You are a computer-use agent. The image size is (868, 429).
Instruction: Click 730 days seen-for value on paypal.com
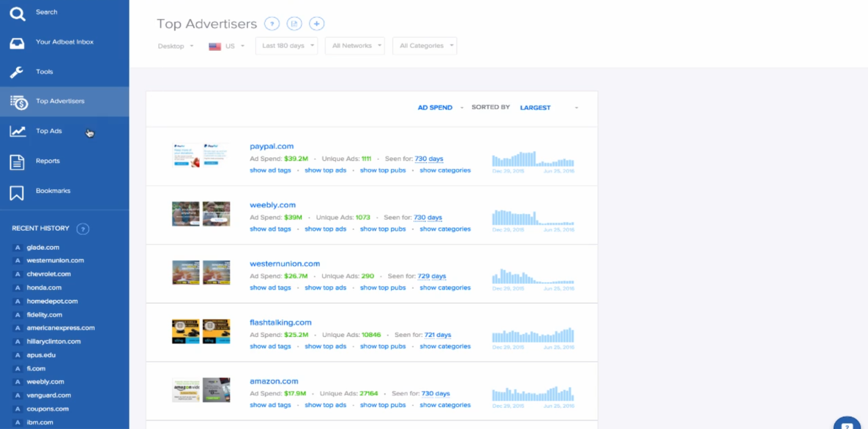point(429,159)
